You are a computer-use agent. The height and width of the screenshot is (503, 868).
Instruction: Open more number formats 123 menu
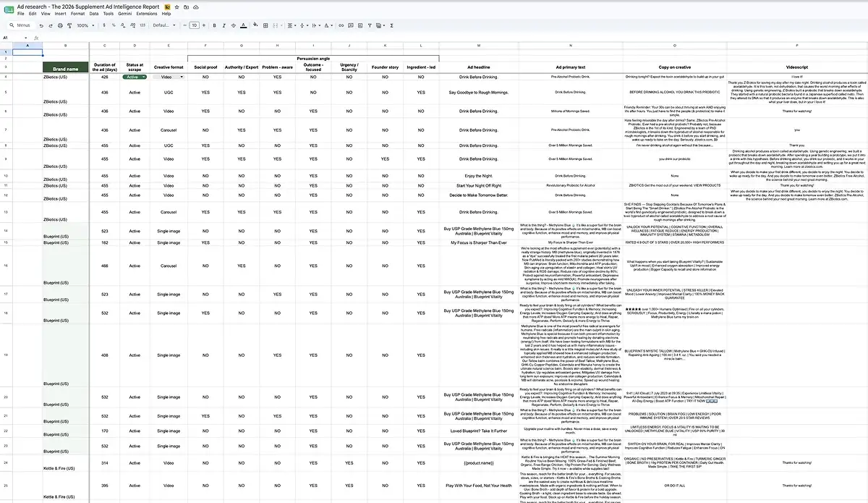142,25
